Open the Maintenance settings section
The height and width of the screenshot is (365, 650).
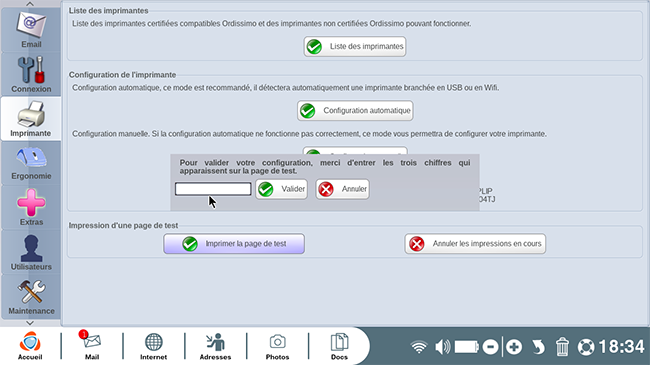click(31, 296)
